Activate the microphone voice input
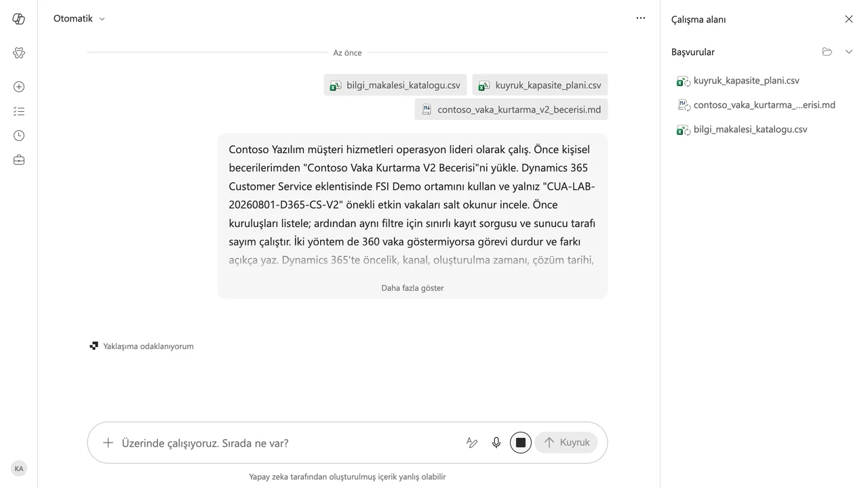Image resolution: width=868 pixels, height=488 pixels. tap(496, 443)
